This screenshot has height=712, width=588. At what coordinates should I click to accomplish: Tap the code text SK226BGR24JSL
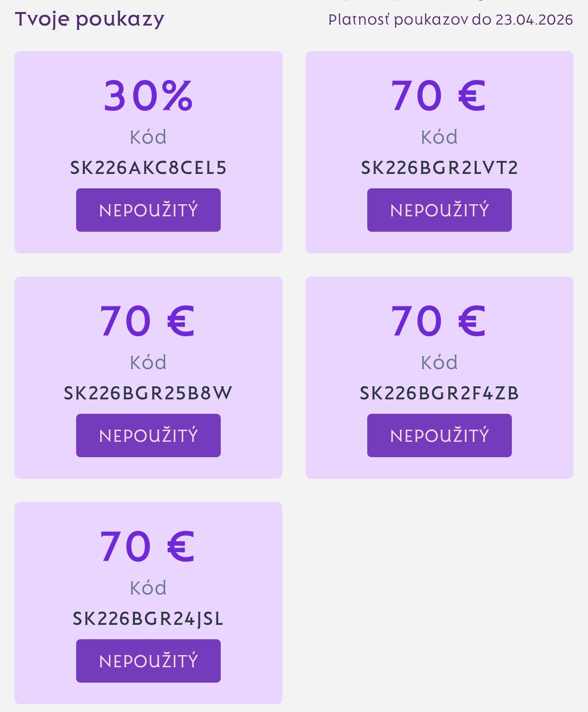tap(148, 619)
